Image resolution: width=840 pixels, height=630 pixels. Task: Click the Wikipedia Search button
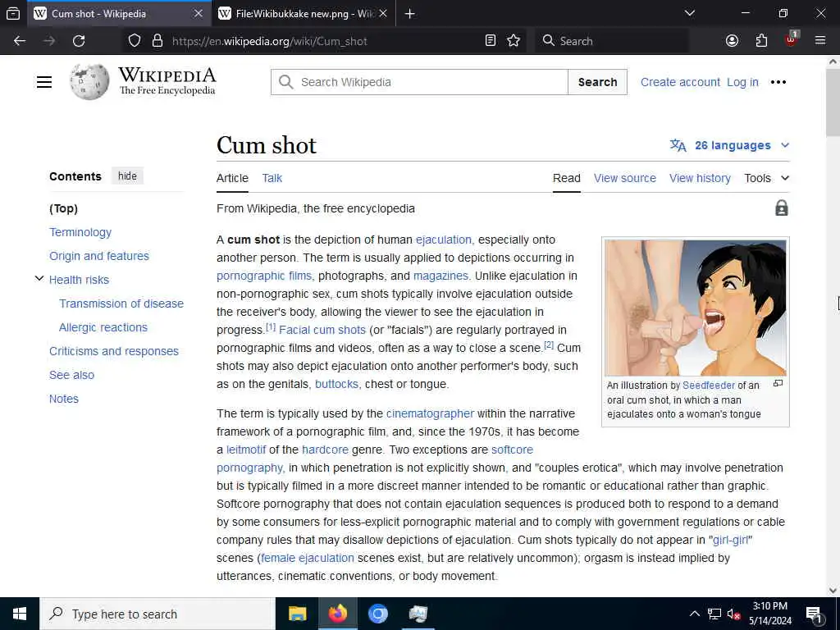(x=597, y=82)
